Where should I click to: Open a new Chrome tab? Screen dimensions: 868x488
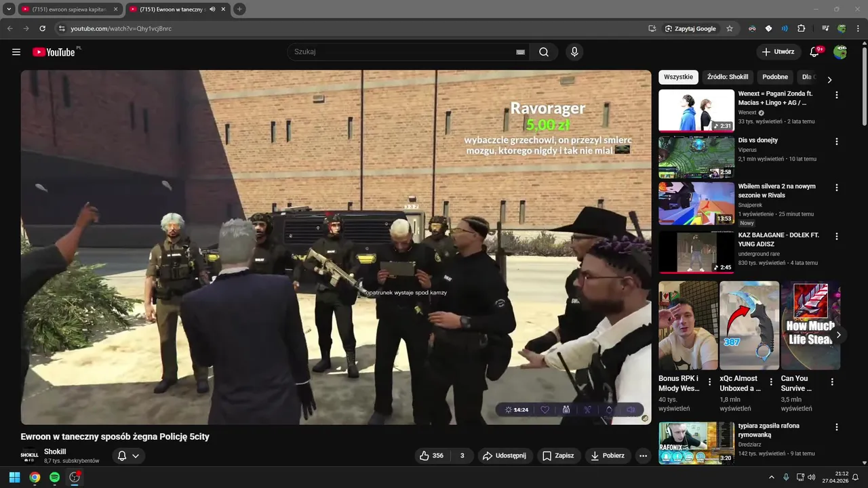tap(239, 9)
